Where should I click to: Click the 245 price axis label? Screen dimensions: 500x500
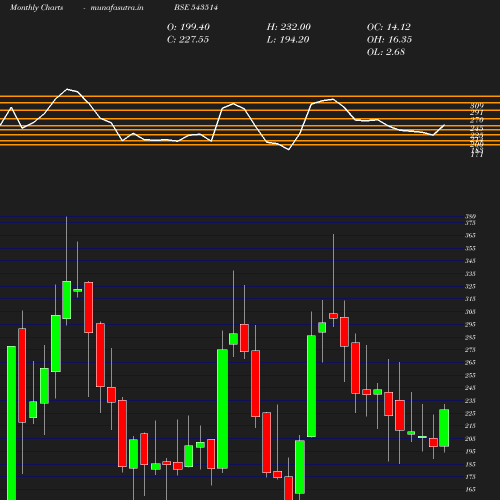(x=470, y=388)
